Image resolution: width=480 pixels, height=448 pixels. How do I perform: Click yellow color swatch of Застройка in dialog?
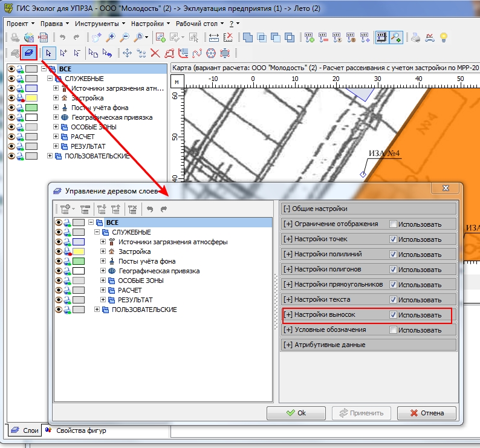click(79, 252)
